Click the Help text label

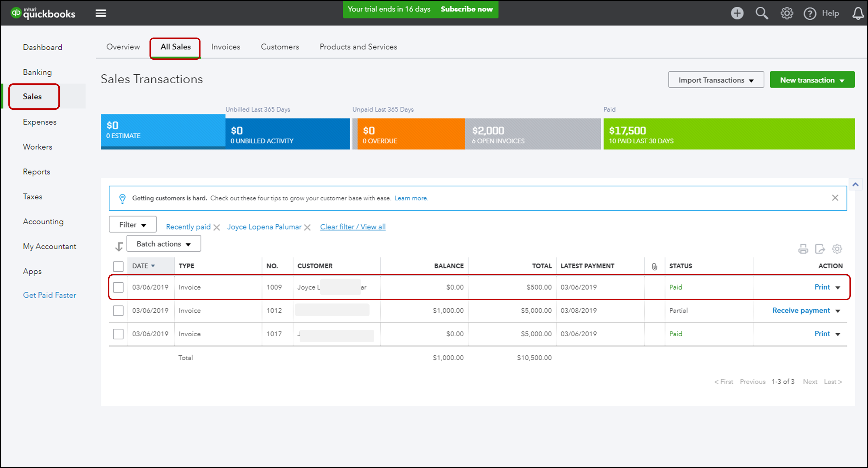[x=830, y=13]
